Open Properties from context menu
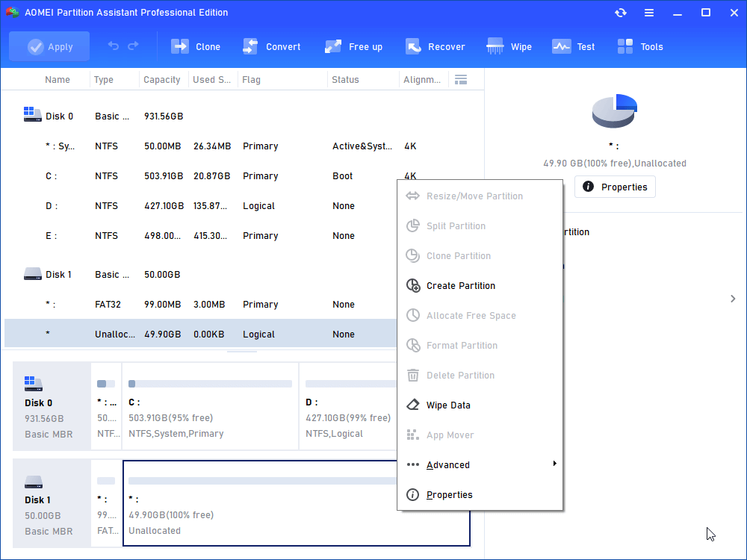 point(480,495)
